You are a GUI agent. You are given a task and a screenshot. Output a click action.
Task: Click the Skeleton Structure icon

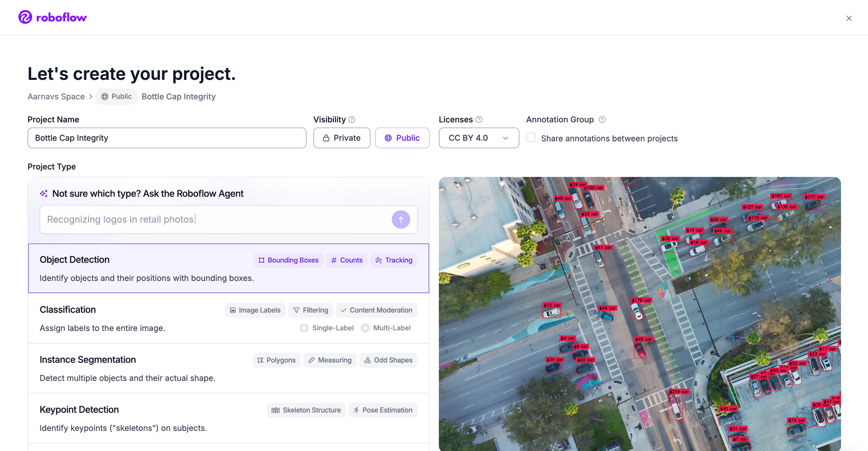(x=276, y=410)
